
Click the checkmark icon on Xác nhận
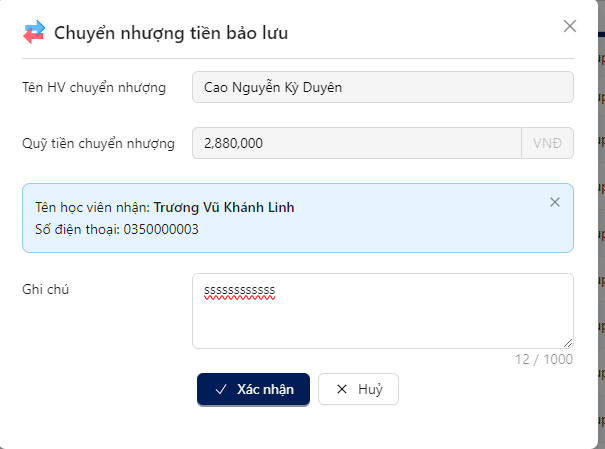point(221,389)
